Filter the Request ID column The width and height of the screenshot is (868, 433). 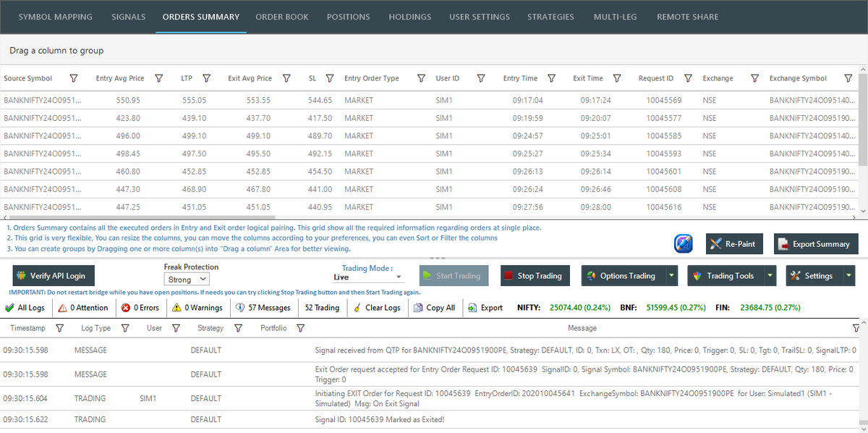689,78
